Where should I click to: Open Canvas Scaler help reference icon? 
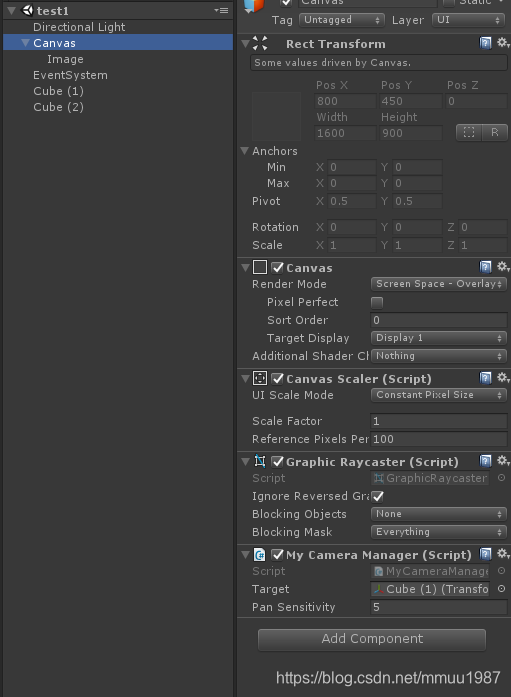(485, 378)
